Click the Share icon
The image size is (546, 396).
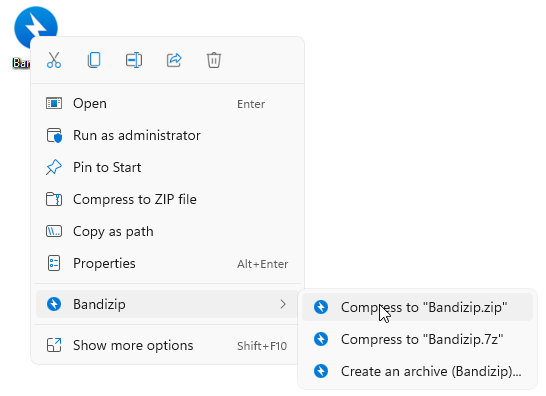coord(174,60)
